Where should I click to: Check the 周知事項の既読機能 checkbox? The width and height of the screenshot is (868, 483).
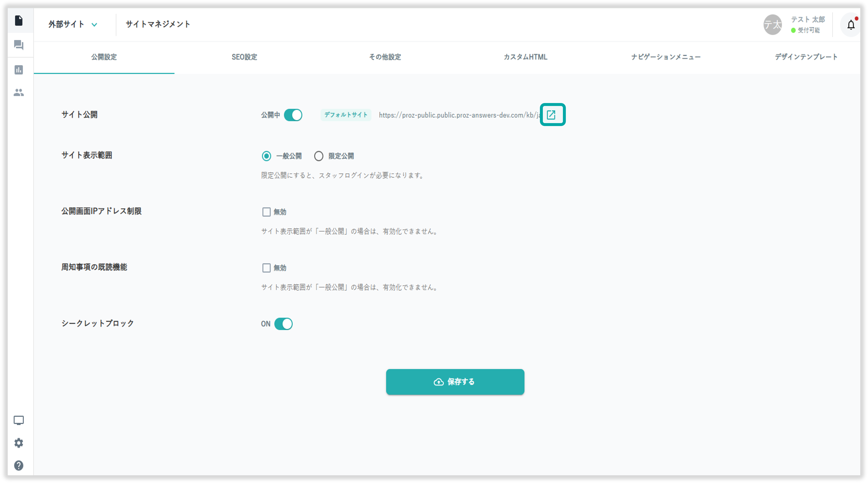(266, 268)
